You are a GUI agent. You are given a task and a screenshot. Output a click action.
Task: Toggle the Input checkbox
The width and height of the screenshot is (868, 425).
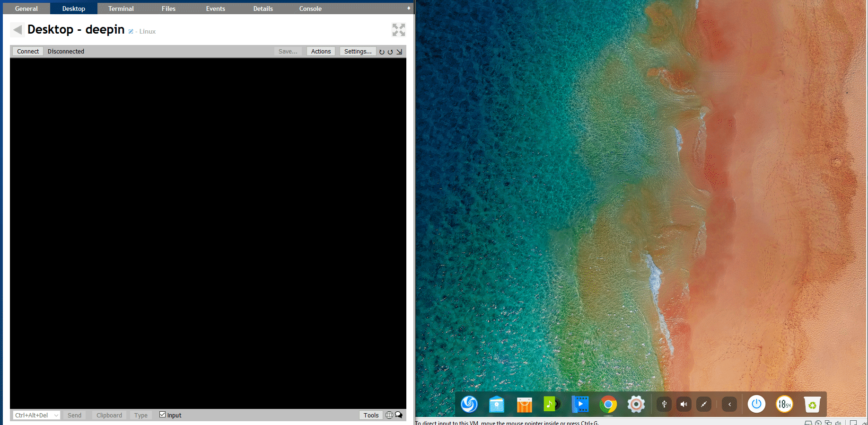[162, 415]
